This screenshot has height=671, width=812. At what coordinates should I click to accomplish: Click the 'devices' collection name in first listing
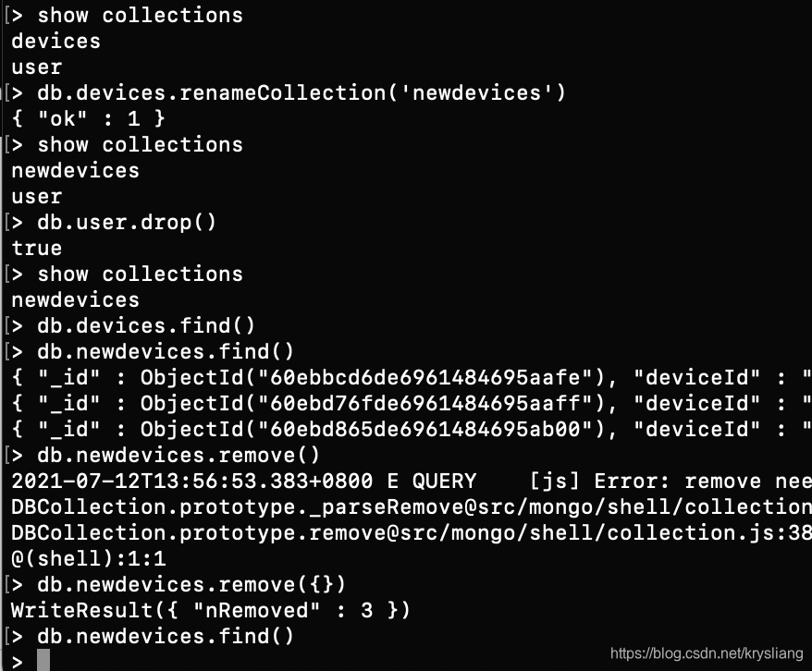click(x=55, y=42)
